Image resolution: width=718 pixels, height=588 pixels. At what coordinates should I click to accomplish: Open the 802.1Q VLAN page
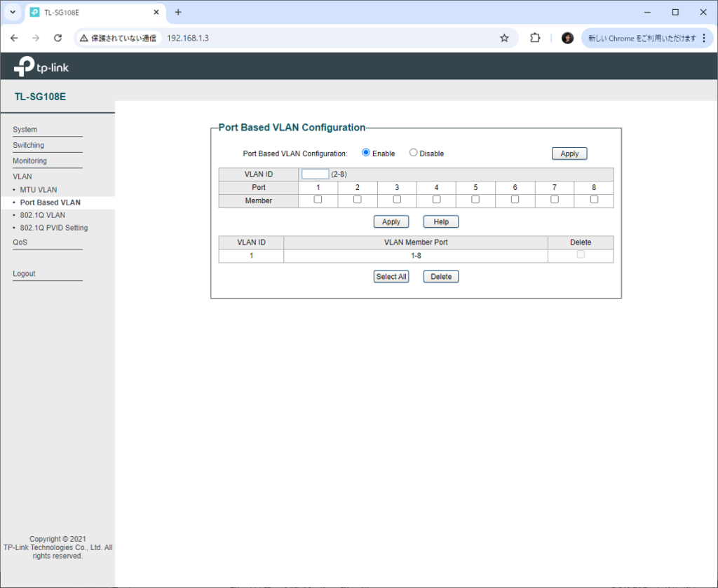click(43, 215)
